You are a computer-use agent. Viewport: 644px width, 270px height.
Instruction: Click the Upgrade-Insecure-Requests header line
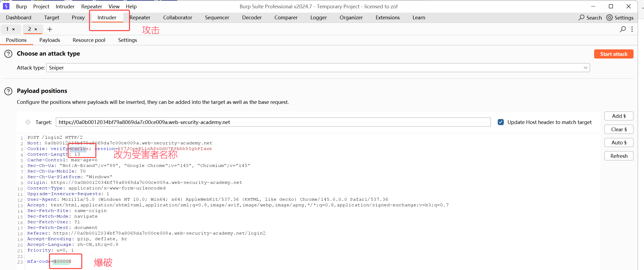pos(68,194)
